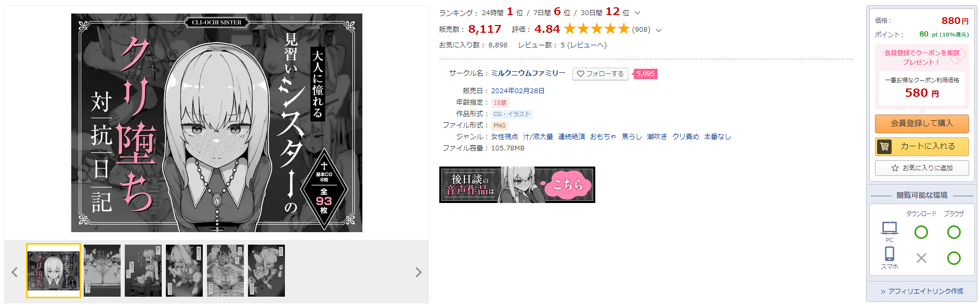This screenshot has height=305, width=980.
Task: Click 会員登録して購入 button
Action: 922,124
